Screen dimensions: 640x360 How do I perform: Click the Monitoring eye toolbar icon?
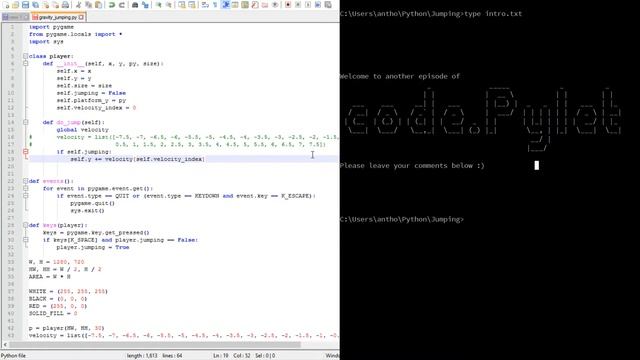(275, 5)
